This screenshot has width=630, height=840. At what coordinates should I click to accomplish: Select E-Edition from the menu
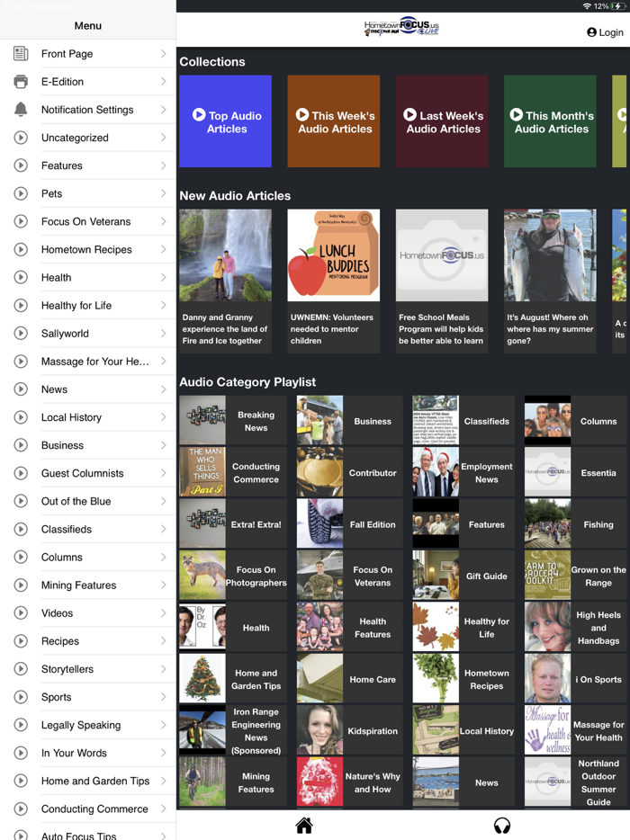[88, 82]
